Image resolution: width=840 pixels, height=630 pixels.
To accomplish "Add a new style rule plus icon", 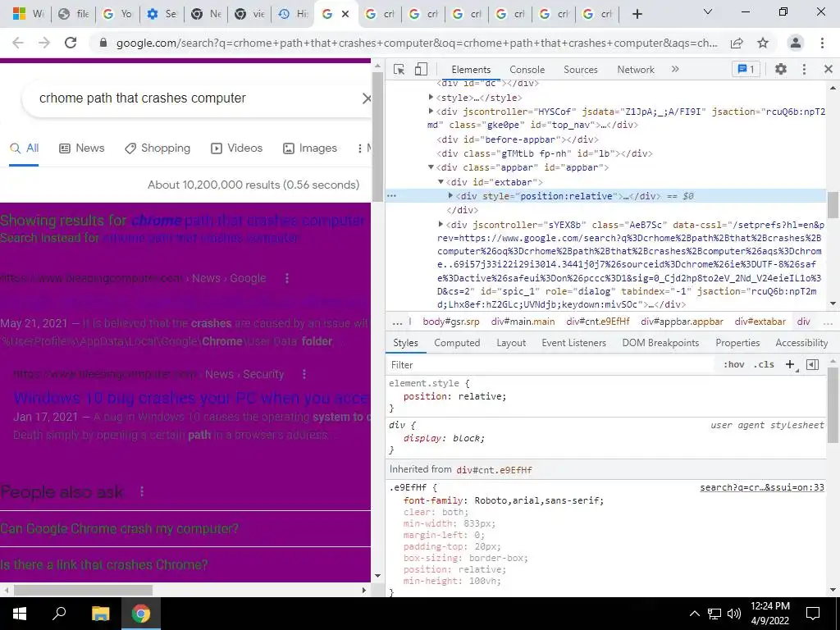I will (x=790, y=365).
